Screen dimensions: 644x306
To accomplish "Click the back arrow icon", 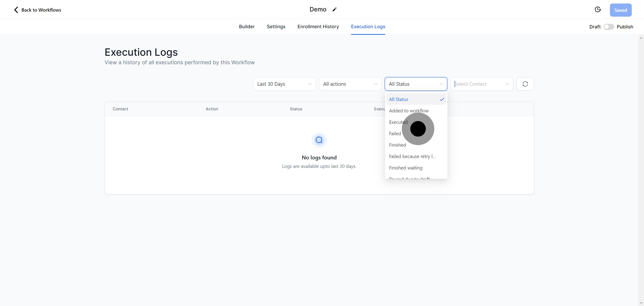I will (x=16, y=10).
